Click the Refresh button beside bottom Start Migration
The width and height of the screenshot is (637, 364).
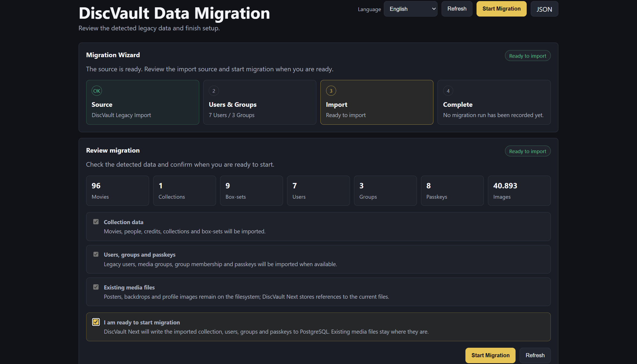pyautogui.click(x=535, y=355)
